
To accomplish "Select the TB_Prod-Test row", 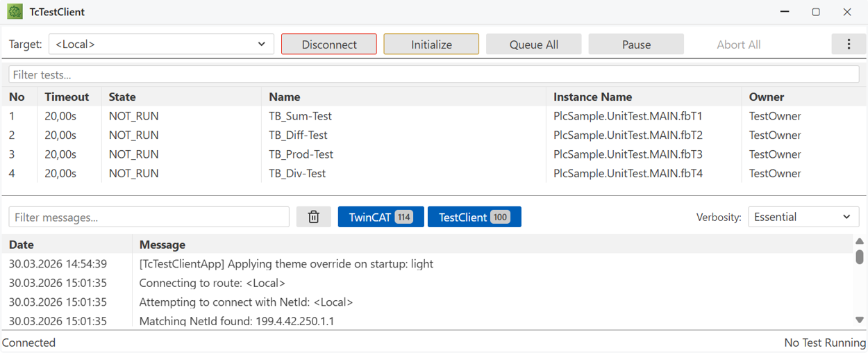I will pyautogui.click(x=434, y=154).
